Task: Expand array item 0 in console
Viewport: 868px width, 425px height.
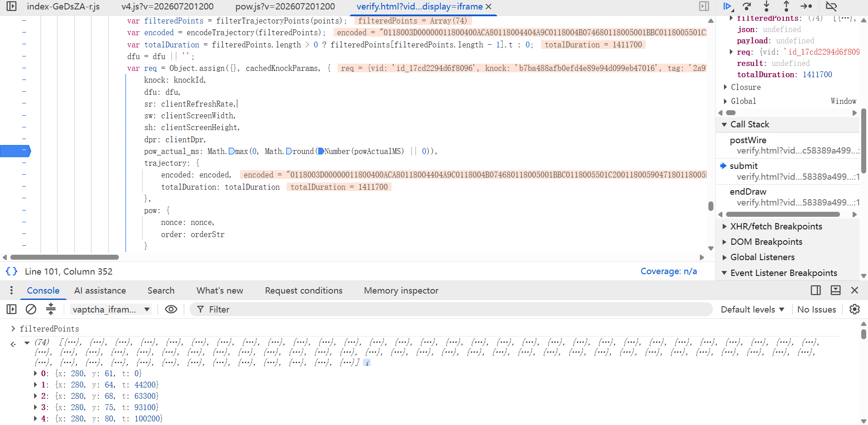Action: pyautogui.click(x=36, y=374)
